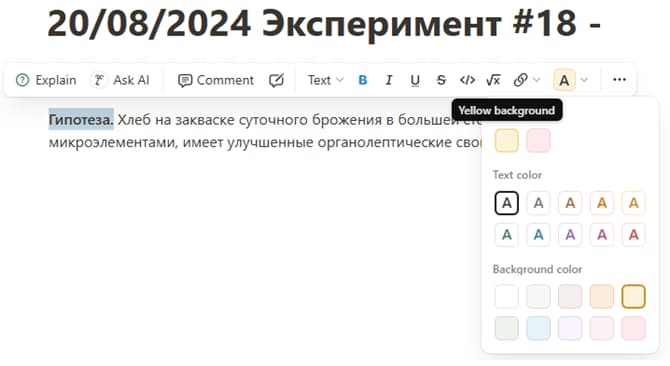This screenshot has width=670, height=366.
Task: Click the page title "20/08/2024 Эксперимент #18"
Action: (x=312, y=23)
